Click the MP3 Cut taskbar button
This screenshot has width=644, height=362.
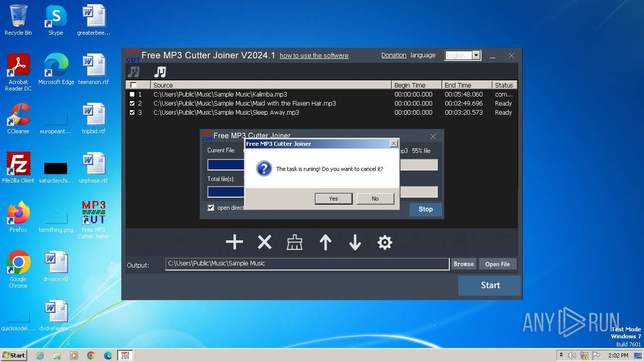(125, 355)
